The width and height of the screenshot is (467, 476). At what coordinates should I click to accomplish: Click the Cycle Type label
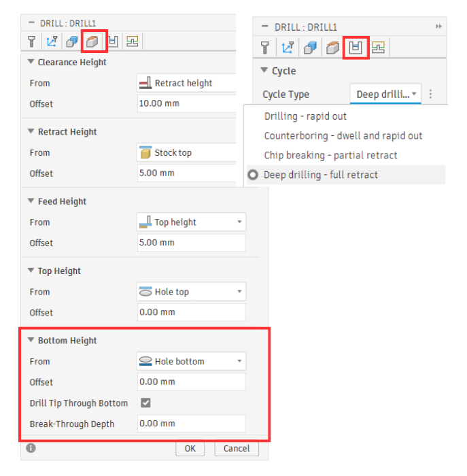[x=286, y=95]
